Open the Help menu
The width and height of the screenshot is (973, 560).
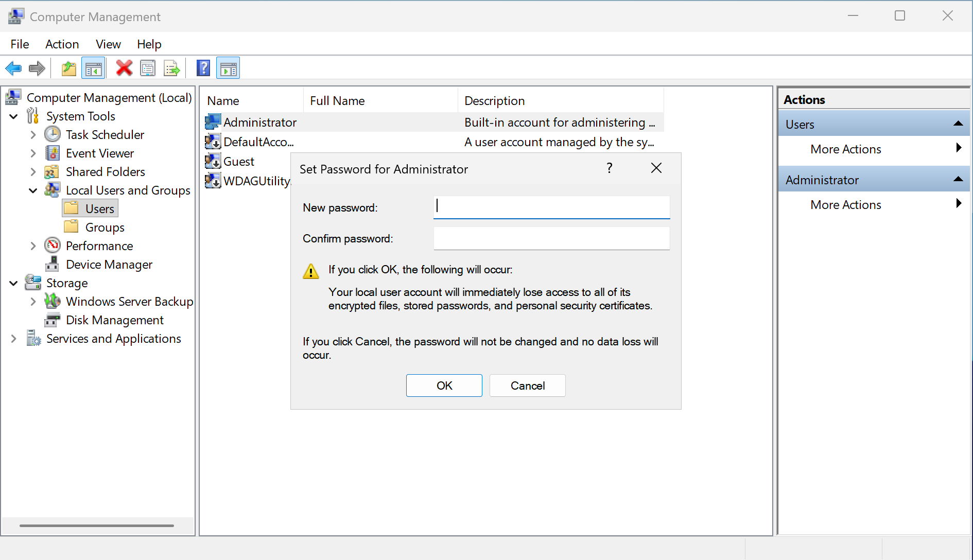pyautogui.click(x=149, y=44)
